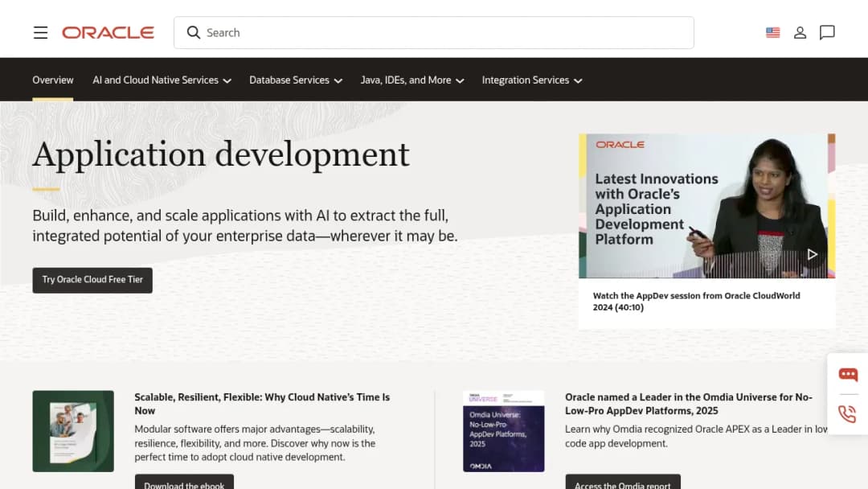
Task: Expand Database Services menu
Action: pos(296,80)
